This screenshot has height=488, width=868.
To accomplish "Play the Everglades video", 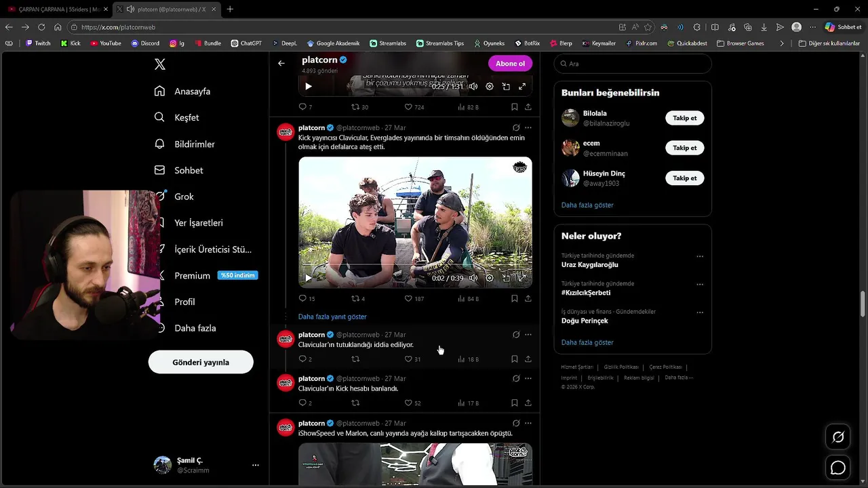I will pyautogui.click(x=309, y=278).
